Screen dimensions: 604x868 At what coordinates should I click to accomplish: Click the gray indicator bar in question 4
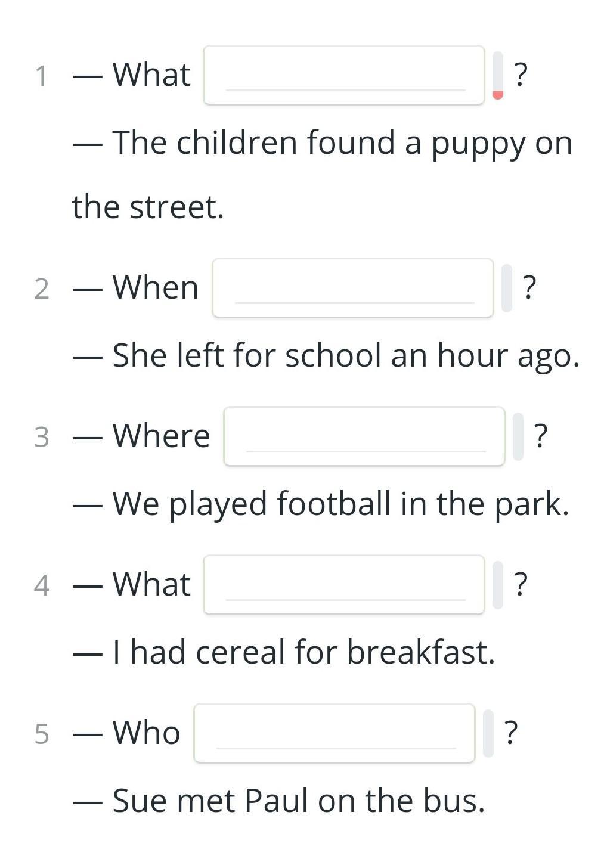[x=498, y=585]
